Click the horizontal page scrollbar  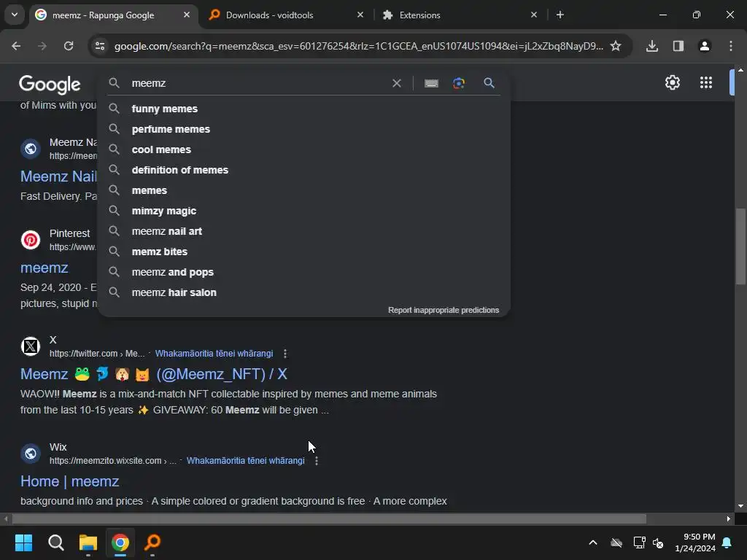point(329,518)
